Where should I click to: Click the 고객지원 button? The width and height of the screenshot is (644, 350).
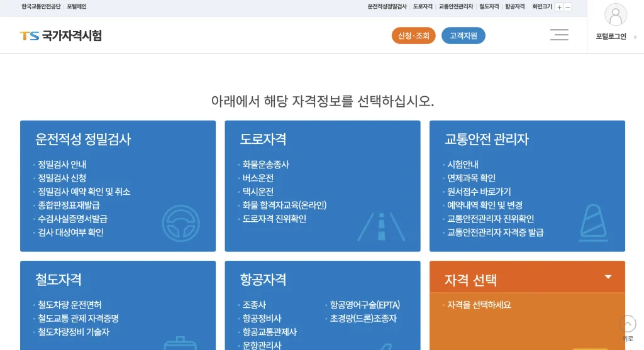(x=464, y=36)
